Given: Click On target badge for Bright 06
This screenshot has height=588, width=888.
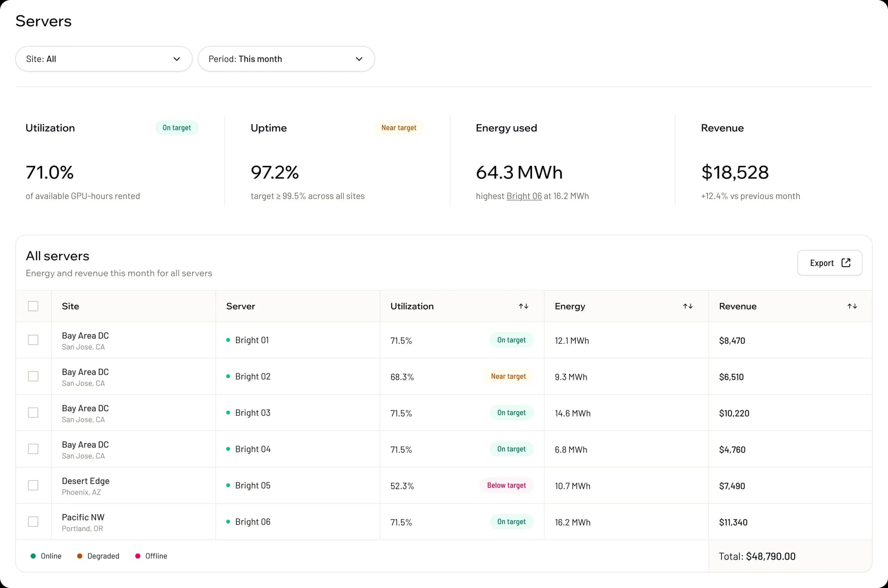Looking at the screenshot, I should coord(511,522).
